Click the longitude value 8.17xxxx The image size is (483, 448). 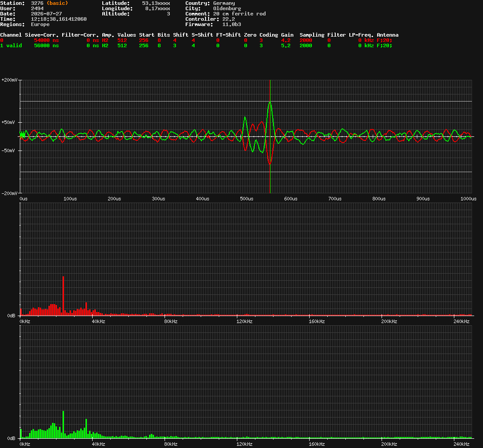click(157, 8)
